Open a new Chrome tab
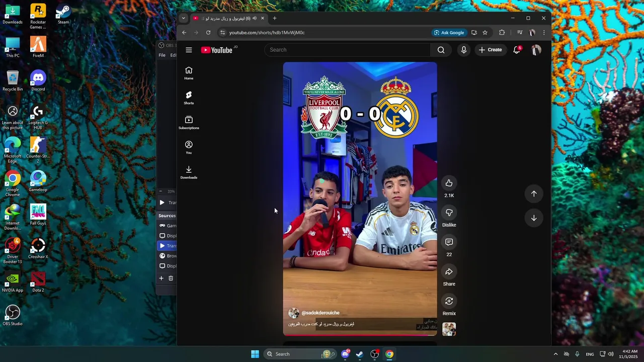The width and height of the screenshot is (644, 362). point(274,18)
